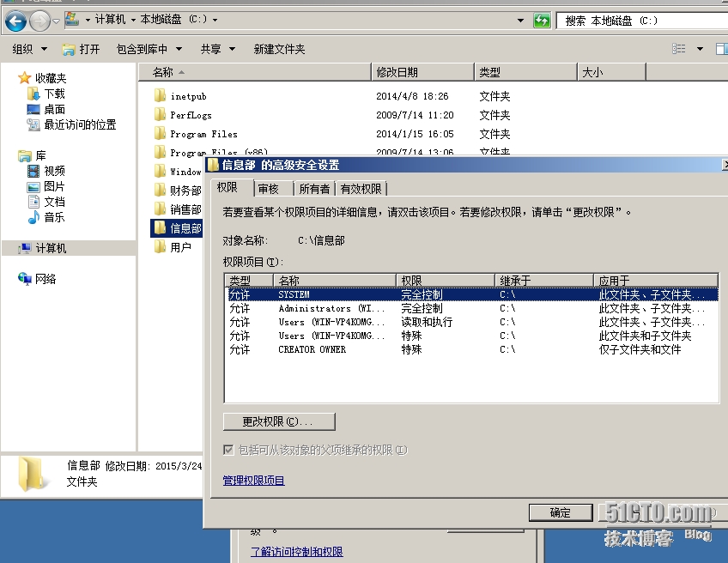
Task: Select the Administrators permission entry
Action: pos(473,308)
